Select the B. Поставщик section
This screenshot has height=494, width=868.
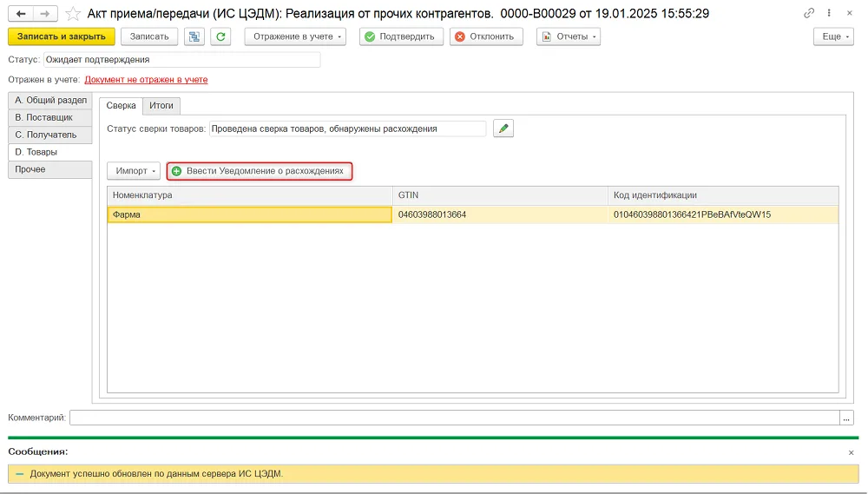coord(49,117)
